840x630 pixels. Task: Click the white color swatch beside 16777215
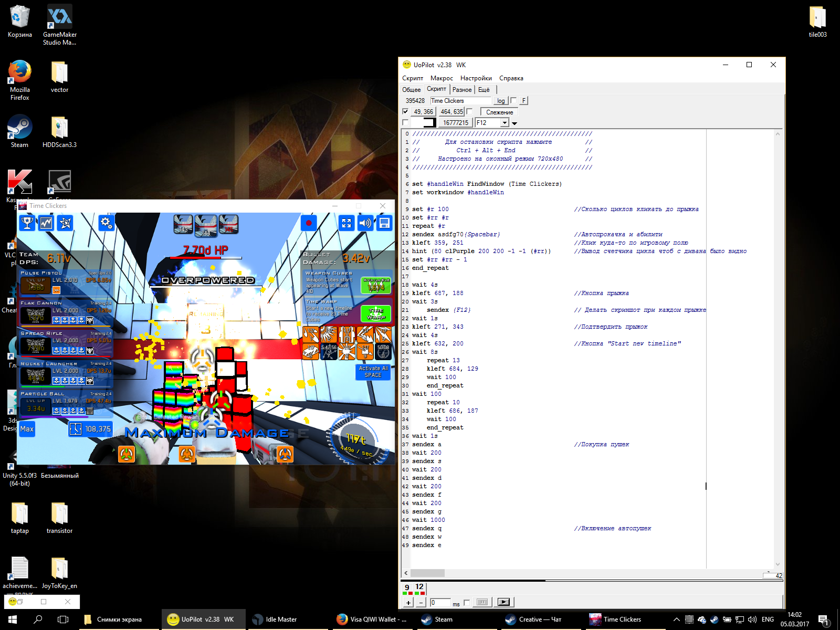[423, 122]
